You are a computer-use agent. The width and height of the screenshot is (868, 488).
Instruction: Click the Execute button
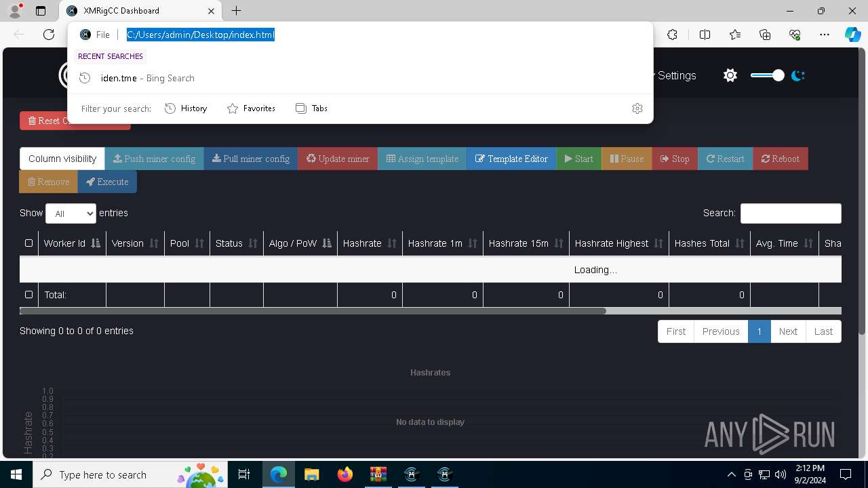[x=107, y=182]
